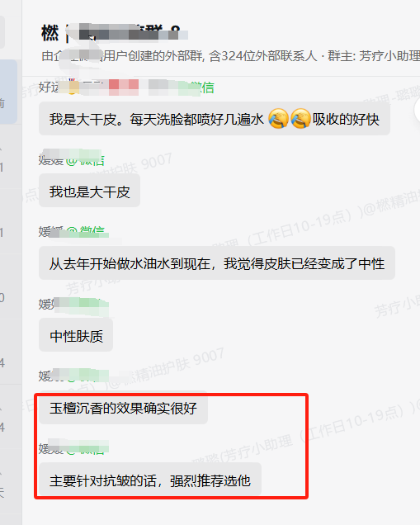Click the laughing emoji just before 吸收的好快
This screenshot has height=525, width=420.
coord(300,119)
